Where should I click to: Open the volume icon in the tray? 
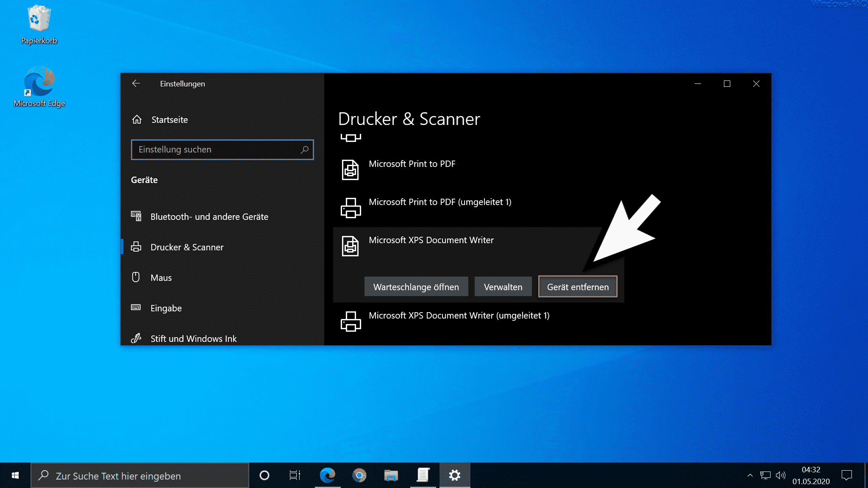pos(780,475)
